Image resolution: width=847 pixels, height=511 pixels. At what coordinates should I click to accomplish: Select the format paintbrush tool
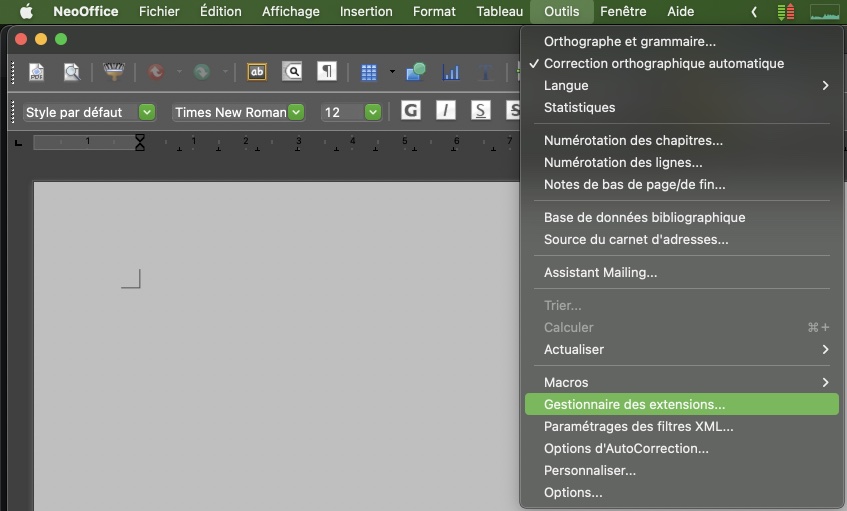(113, 72)
